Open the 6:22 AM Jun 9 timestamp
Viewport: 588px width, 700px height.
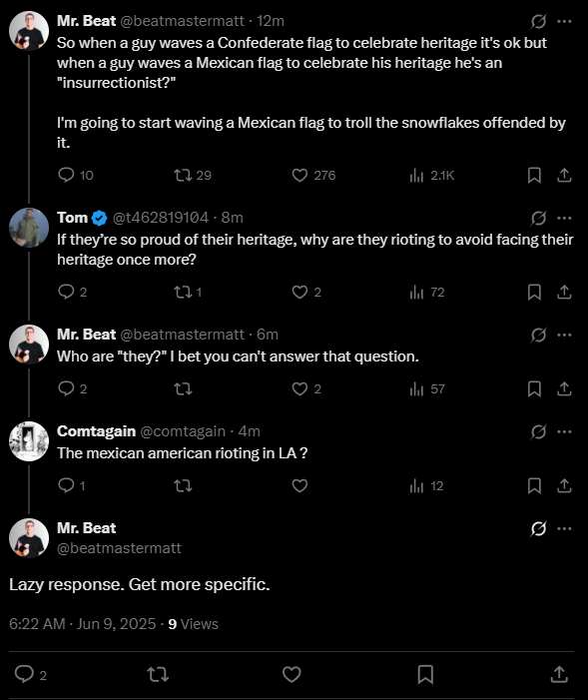(82, 624)
